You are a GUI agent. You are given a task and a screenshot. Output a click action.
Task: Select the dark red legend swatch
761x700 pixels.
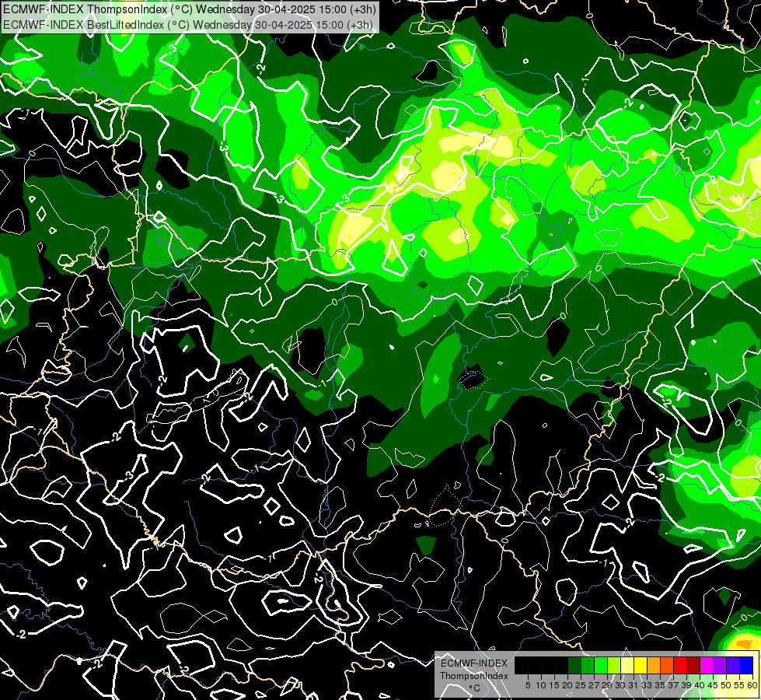point(693,665)
